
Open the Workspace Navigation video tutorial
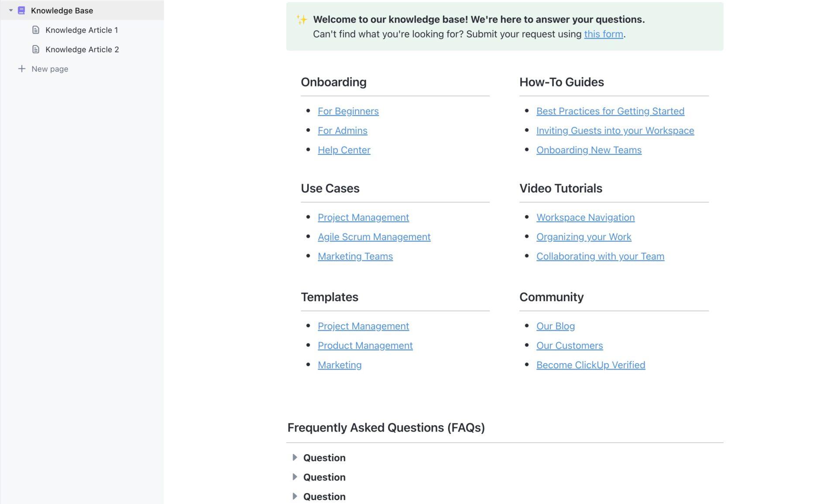click(585, 217)
